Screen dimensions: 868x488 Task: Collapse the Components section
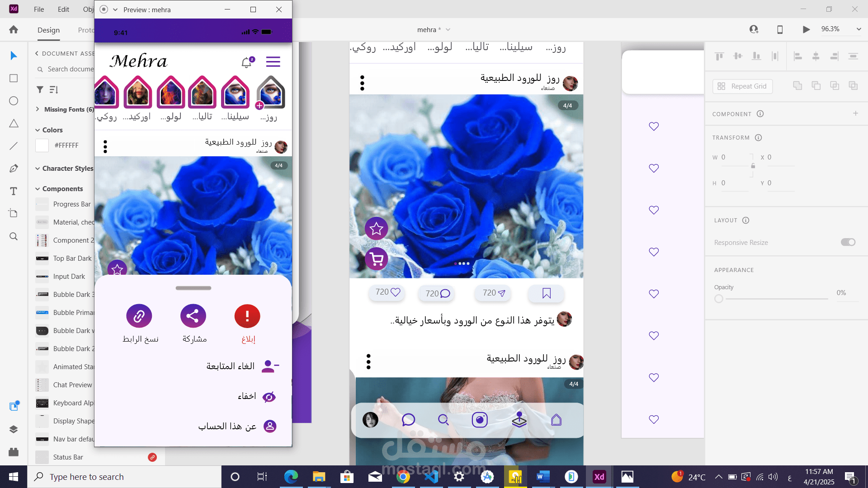point(38,188)
